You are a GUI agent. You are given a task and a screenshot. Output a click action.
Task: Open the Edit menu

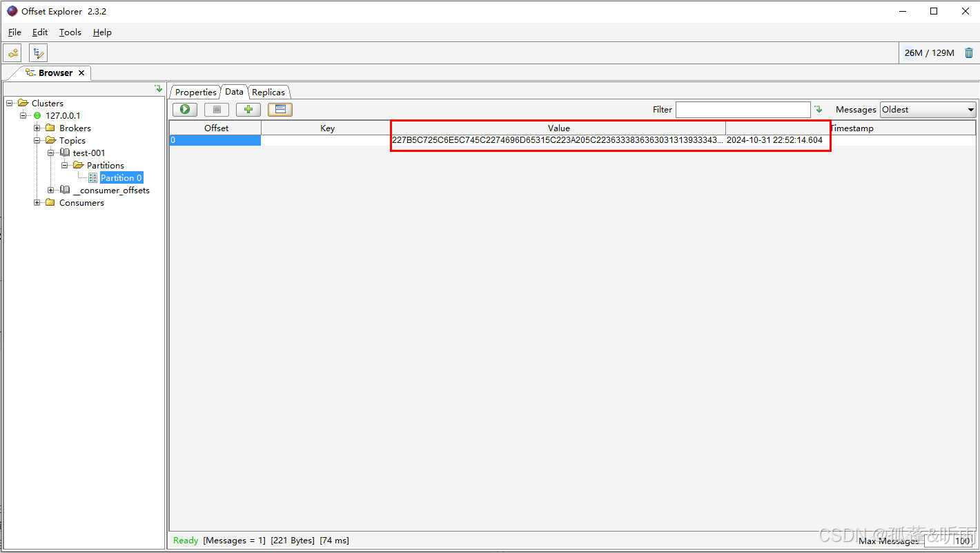(40, 32)
